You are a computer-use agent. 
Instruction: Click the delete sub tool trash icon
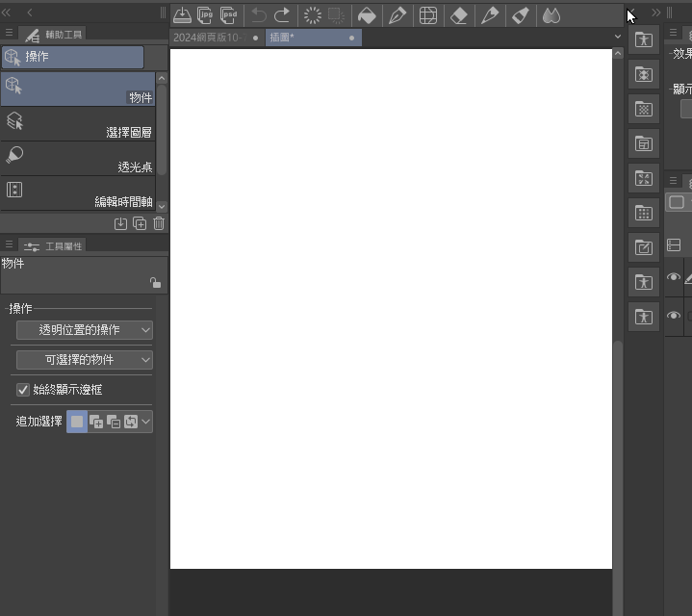tap(159, 223)
